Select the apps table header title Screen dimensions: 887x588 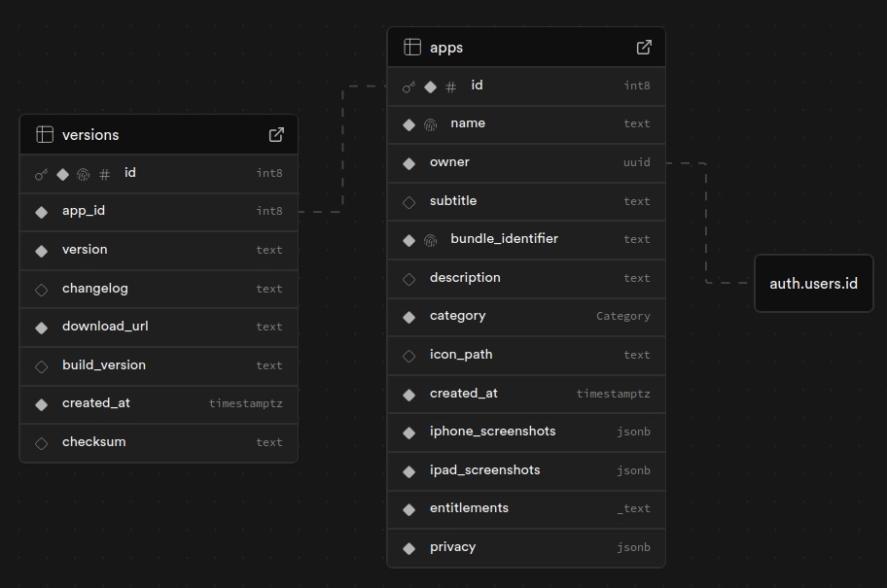[x=446, y=48]
